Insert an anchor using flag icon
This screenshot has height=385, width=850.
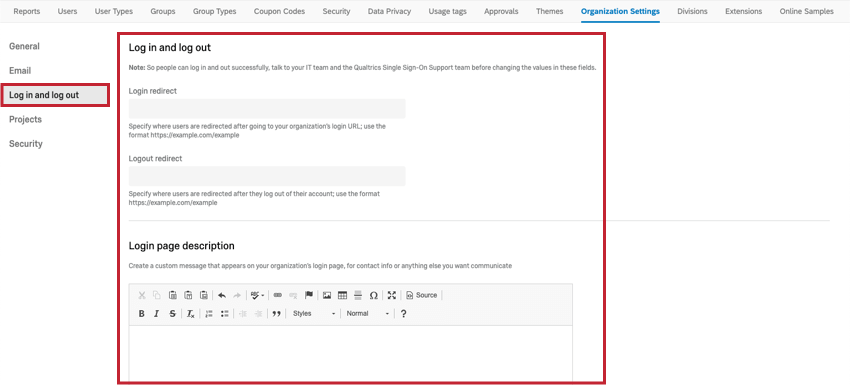point(309,295)
